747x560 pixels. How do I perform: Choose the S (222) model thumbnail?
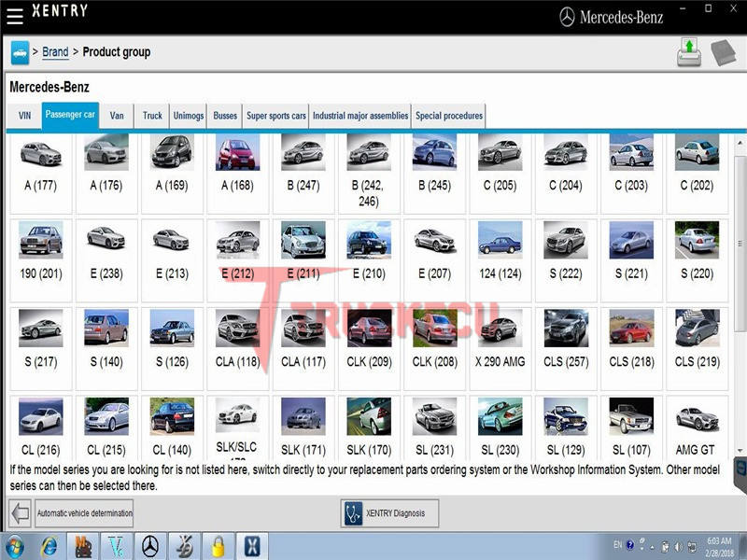point(565,252)
